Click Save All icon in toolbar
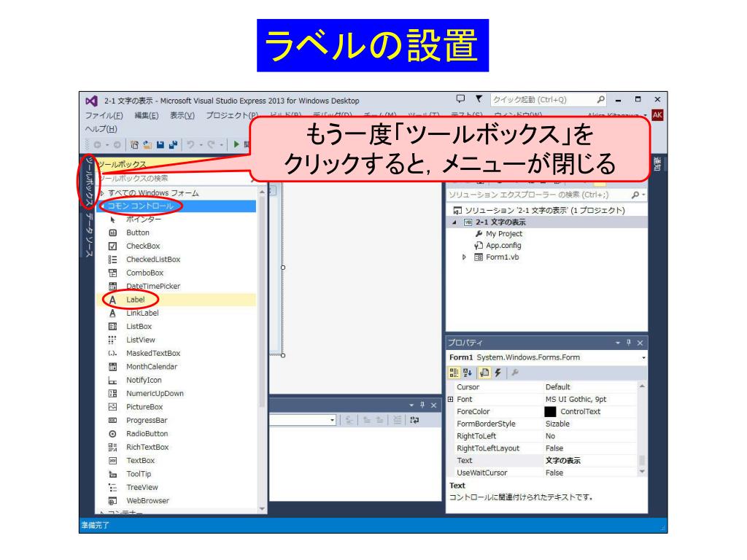747x560 pixels. point(173,144)
